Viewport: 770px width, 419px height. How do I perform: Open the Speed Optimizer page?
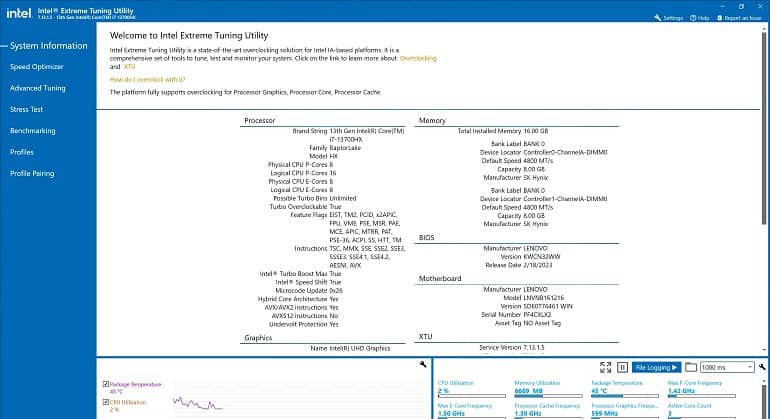point(36,67)
